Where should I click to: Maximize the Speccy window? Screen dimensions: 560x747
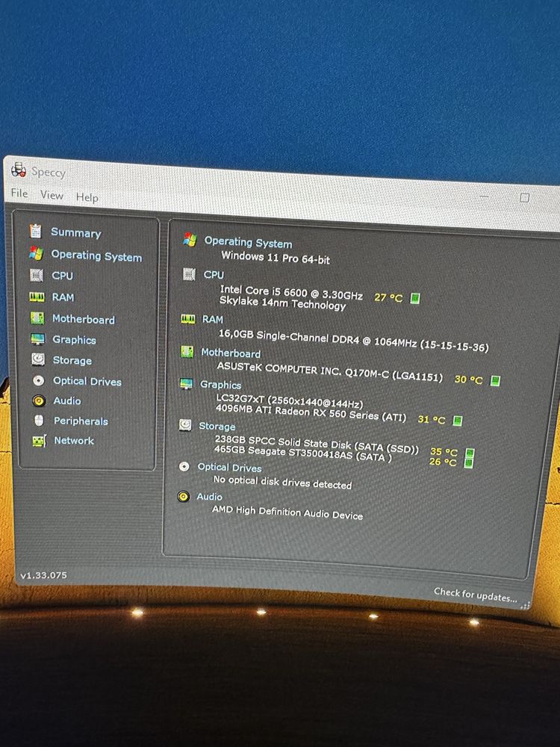pyautogui.click(x=524, y=197)
